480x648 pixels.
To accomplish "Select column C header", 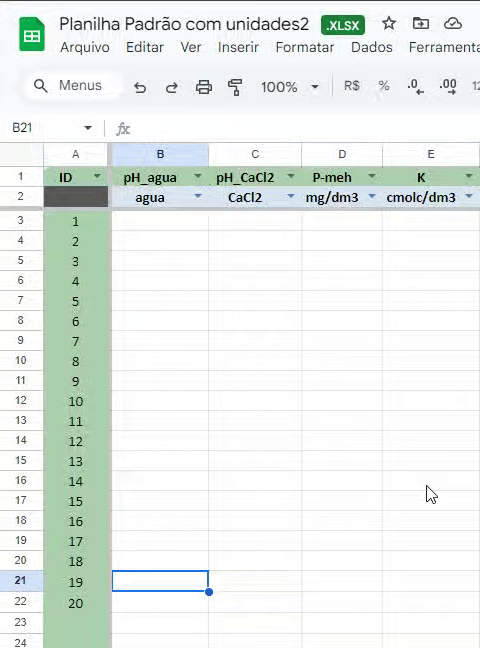I will pyautogui.click(x=255, y=155).
